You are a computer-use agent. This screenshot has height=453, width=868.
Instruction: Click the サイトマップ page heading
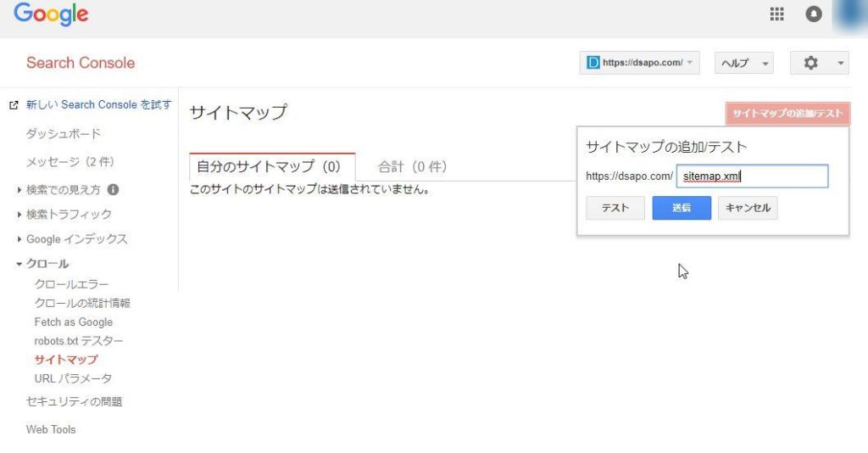(238, 113)
